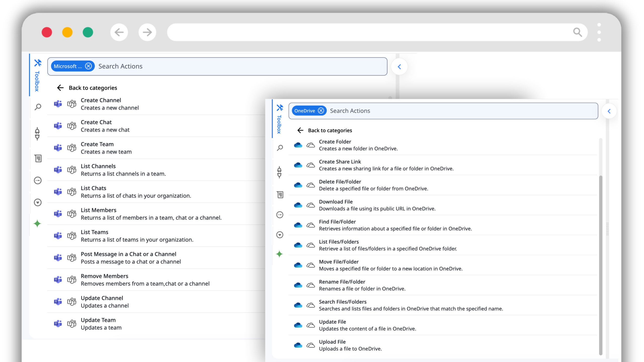Remove the Microsoft filter chip
The height and width of the screenshot is (362, 644).
coord(88,66)
